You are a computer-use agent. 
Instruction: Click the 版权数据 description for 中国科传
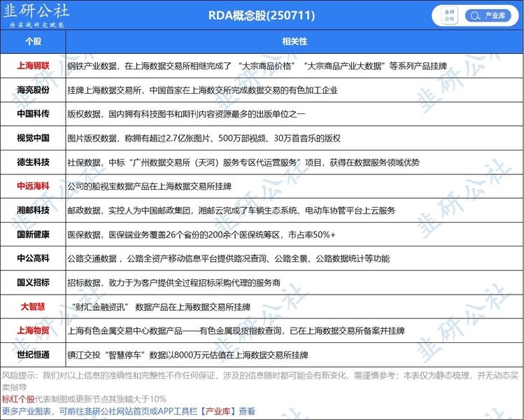[x=186, y=114]
